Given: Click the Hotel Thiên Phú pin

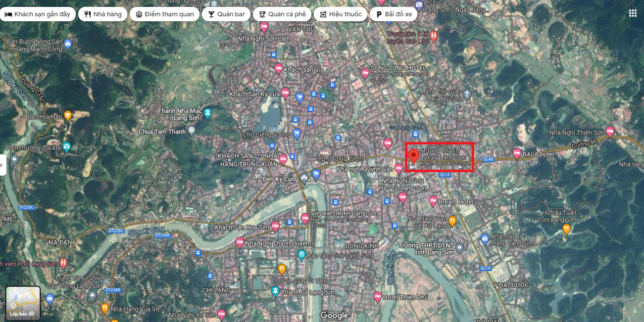Looking at the screenshot, I should tap(378, 297).
